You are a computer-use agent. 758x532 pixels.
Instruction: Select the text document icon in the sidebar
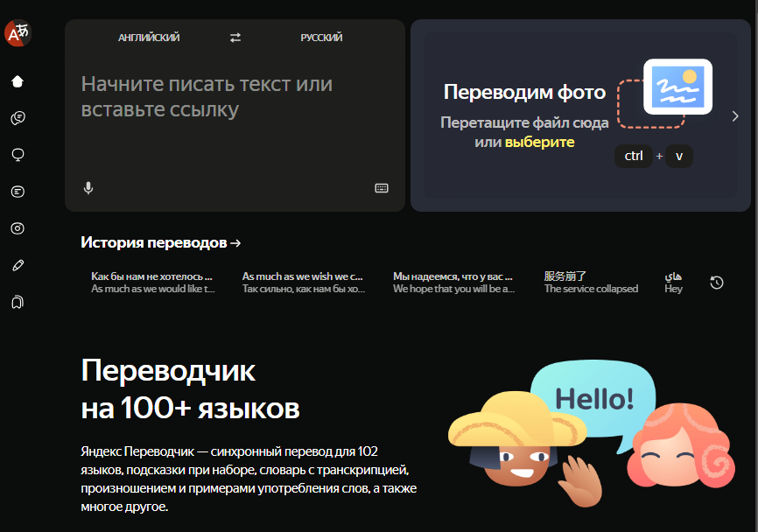click(18, 191)
